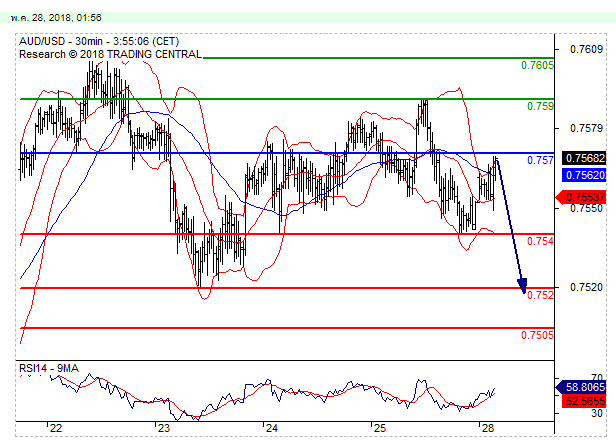This screenshot has width=616, height=447.
Task: Click the RSI value tag 58.8065
Action: click(x=582, y=387)
